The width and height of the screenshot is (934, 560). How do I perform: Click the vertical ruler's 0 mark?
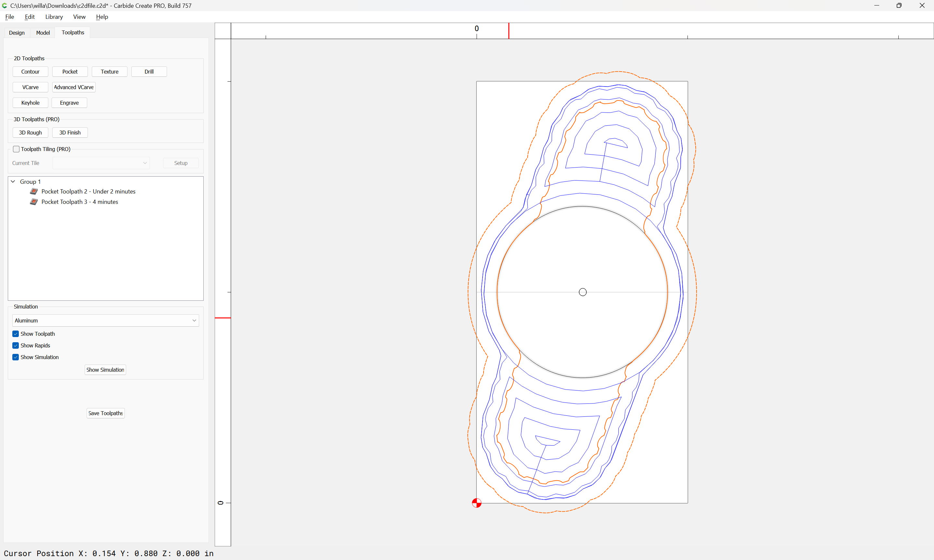(x=221, y=503)
